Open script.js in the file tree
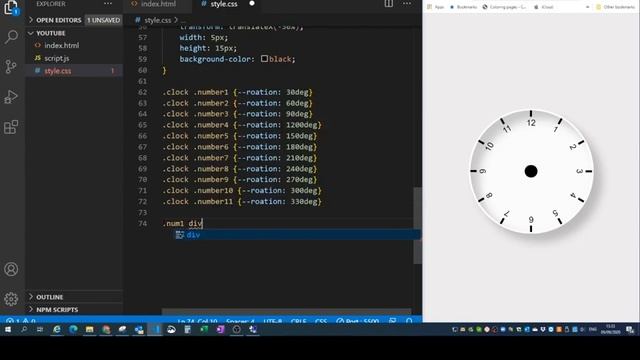 56,58
